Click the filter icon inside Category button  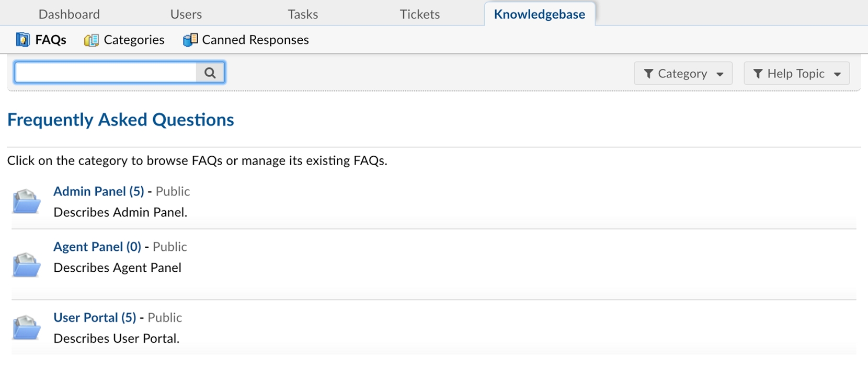pos(648,73)
